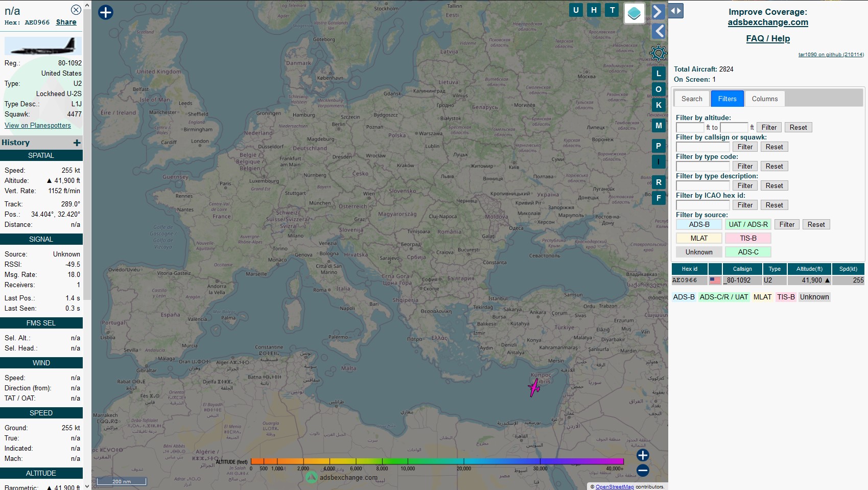Switch to the Filters tab
The width and height of the screenshot is (868, 490).
[727, 99]
